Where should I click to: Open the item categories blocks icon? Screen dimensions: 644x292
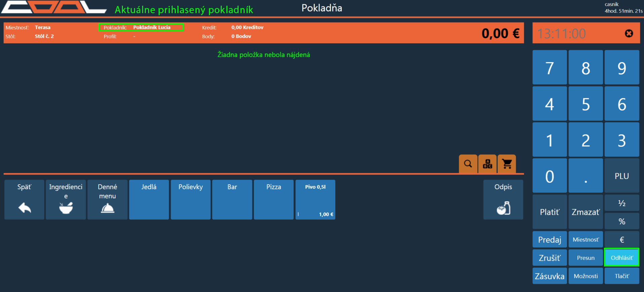coord(487,164)
